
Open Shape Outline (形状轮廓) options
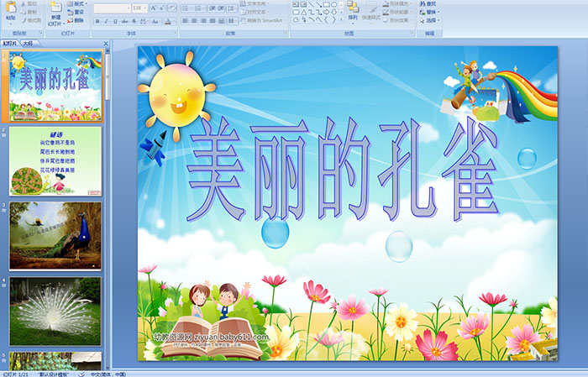click(396, 12)
